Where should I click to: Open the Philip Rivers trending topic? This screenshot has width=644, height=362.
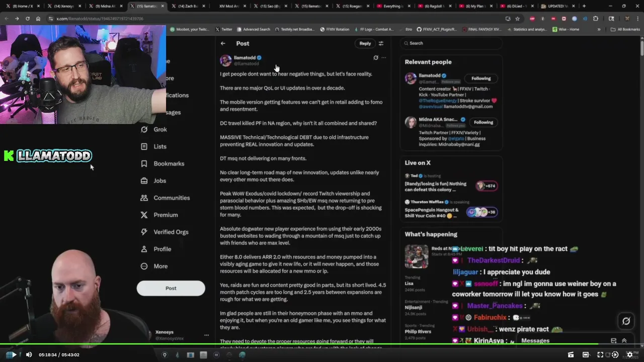click(418, 331)
